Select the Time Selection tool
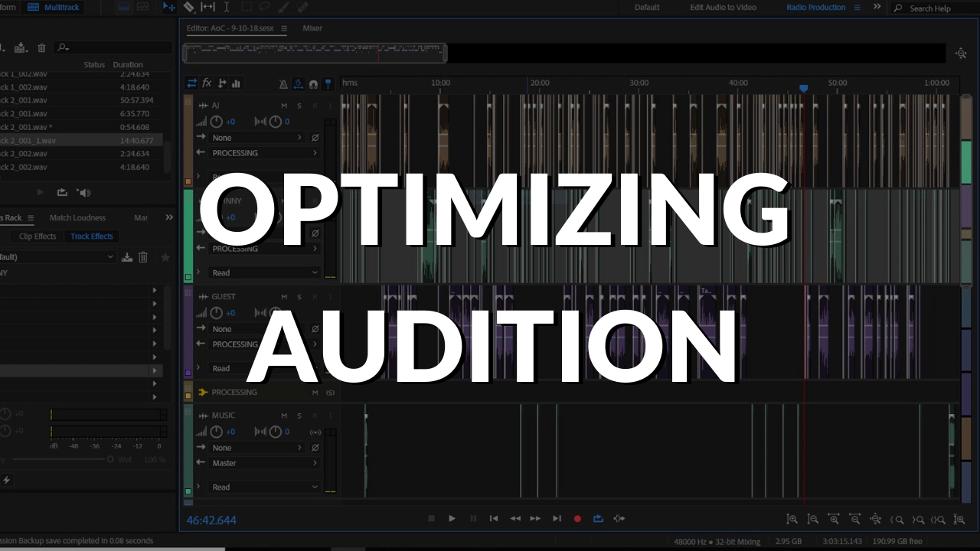980x551 pixels. click(x=226, y=7)
